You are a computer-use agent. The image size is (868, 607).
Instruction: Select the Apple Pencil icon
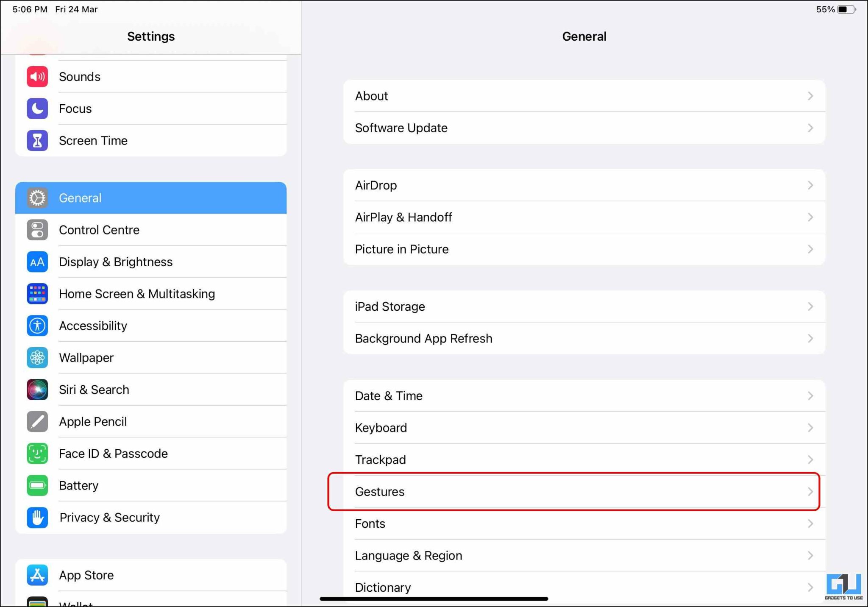[x=37, y=421]
